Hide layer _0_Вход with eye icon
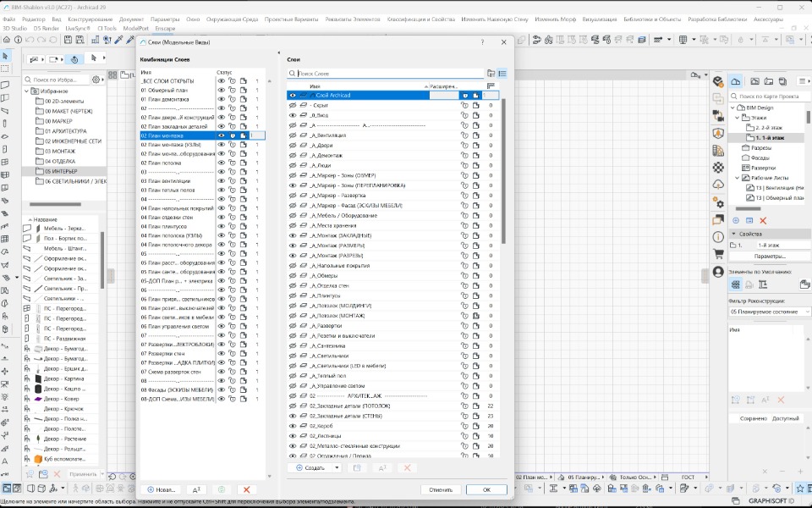 [x=293, y=115]
